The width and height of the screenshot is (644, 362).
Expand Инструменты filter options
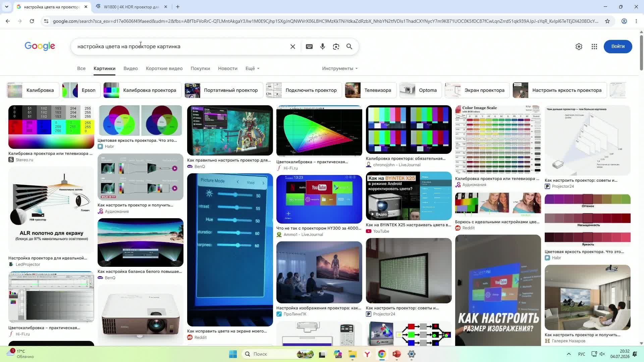[x=340, y=68]
